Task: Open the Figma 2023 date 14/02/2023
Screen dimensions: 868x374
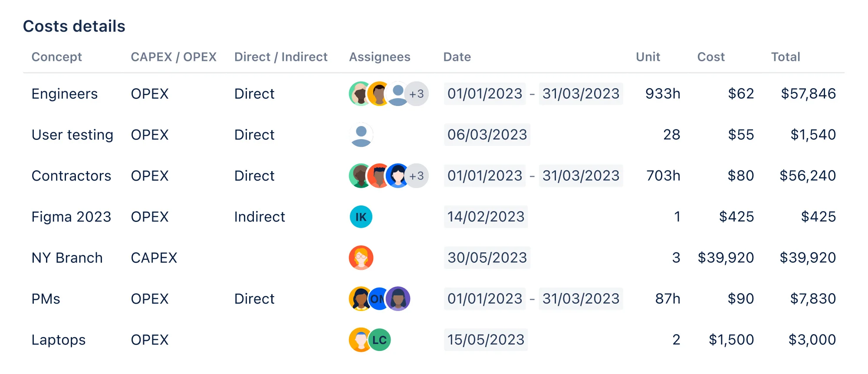Action: tap(486, 217)
